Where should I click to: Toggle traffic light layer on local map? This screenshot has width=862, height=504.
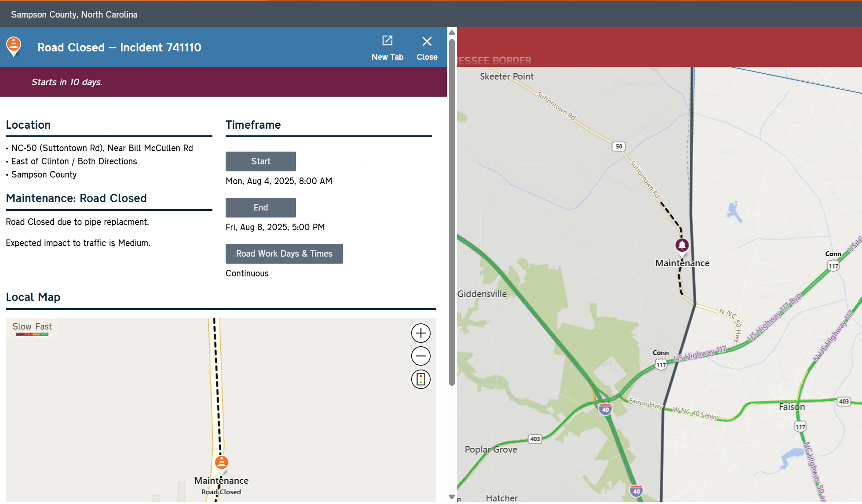420,379
